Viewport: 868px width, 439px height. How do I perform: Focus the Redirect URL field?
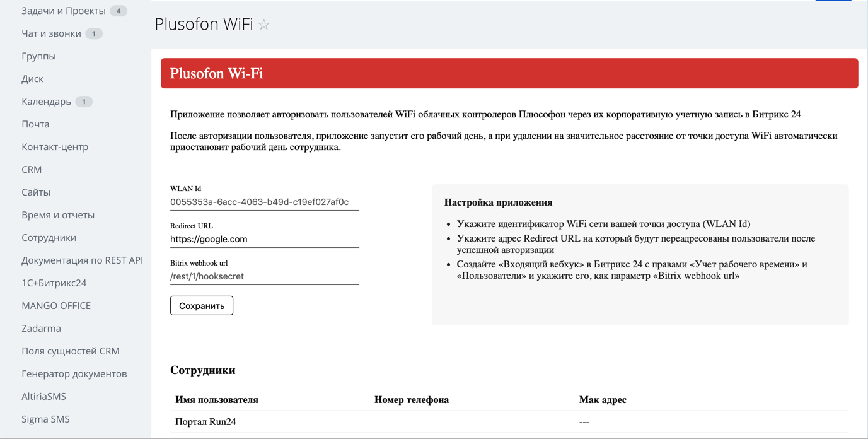pyautogui.click(x=264, y=239)
